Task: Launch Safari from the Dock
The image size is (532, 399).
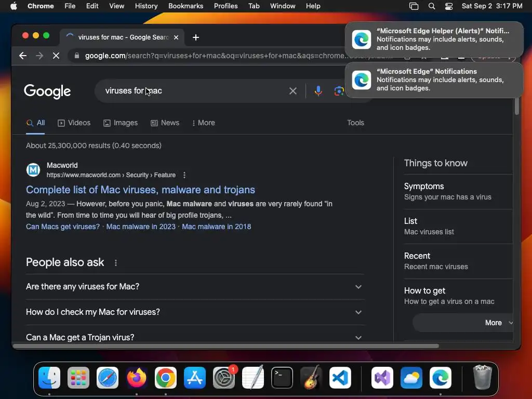Action: click(x=108, y=377)
